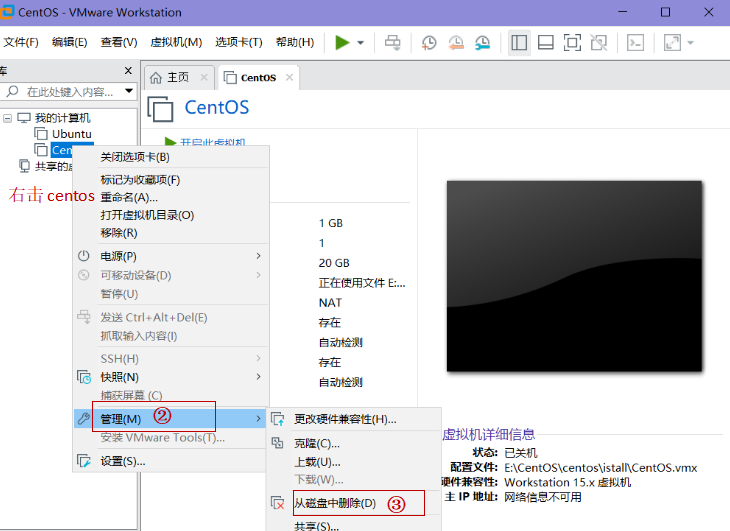This screenshot has width=730, height=531.
Task: Open the library search filter dropdown
Action: 129,91
